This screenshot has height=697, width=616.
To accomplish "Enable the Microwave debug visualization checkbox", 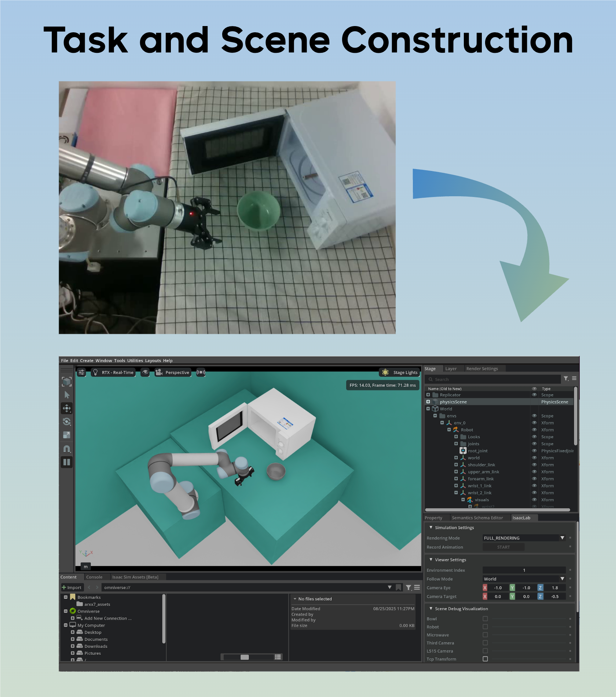I will (x=485, y=635).
